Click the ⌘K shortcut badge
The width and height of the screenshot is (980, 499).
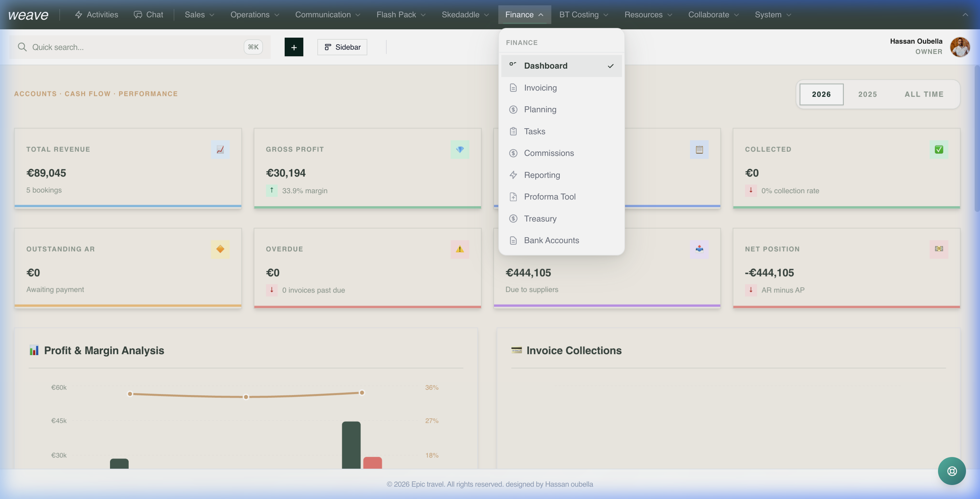pos(253,47)
